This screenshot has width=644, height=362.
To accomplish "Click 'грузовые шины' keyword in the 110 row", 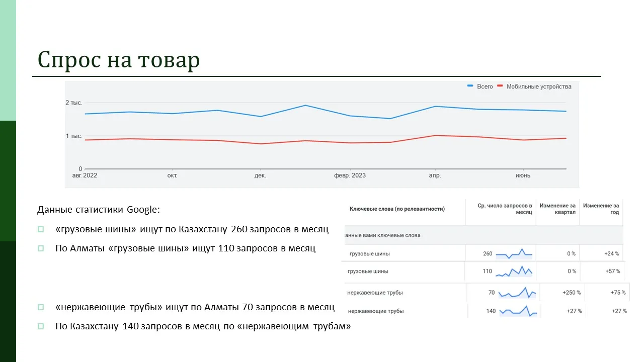I will (368, 271).
